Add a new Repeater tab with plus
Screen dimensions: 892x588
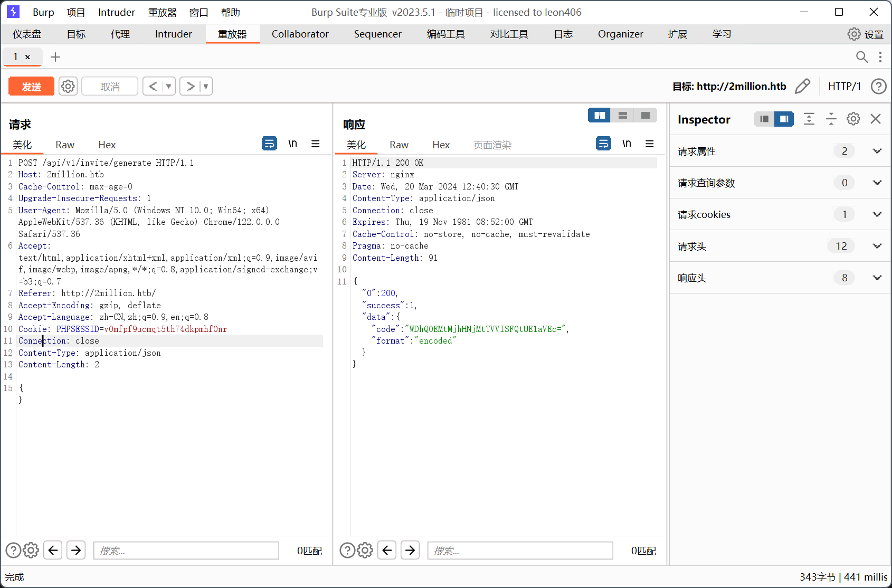point(55,57)
